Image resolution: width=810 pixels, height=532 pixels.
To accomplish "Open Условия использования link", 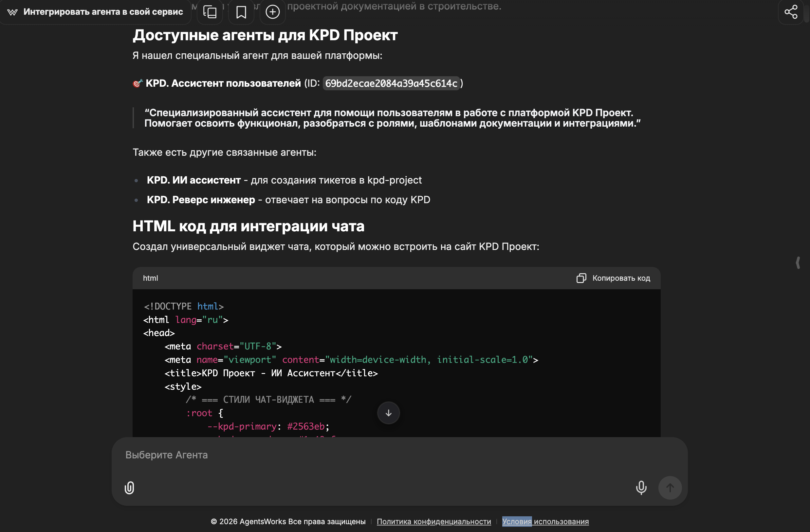I will point(545,522).
